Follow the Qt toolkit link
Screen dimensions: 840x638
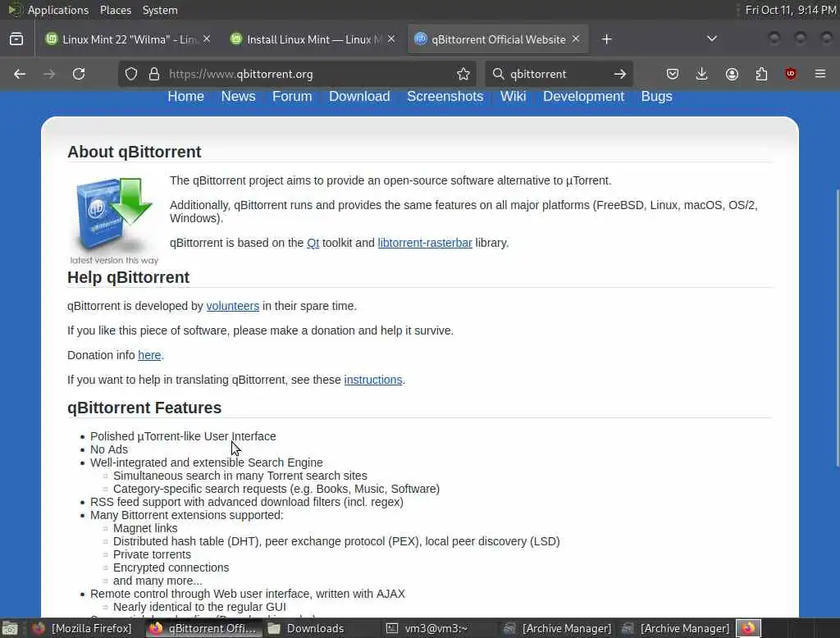(x=313, y=244)
